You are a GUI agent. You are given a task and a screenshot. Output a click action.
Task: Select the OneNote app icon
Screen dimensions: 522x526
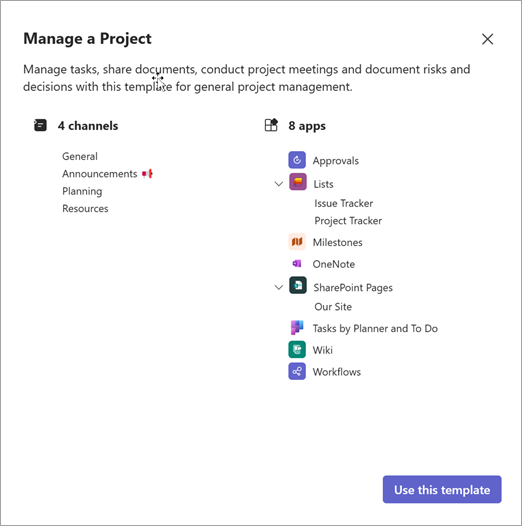[x=297, y=264]
